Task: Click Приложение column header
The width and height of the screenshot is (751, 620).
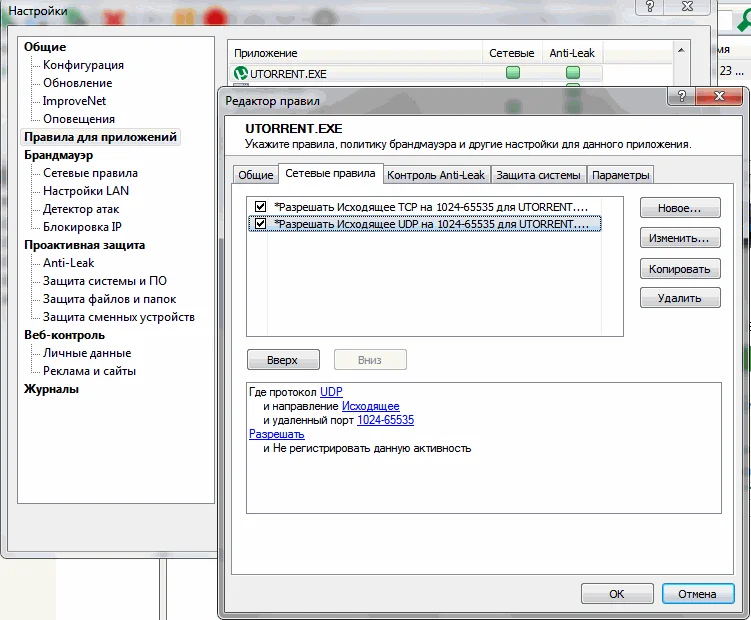Action: tap(355, 53)
